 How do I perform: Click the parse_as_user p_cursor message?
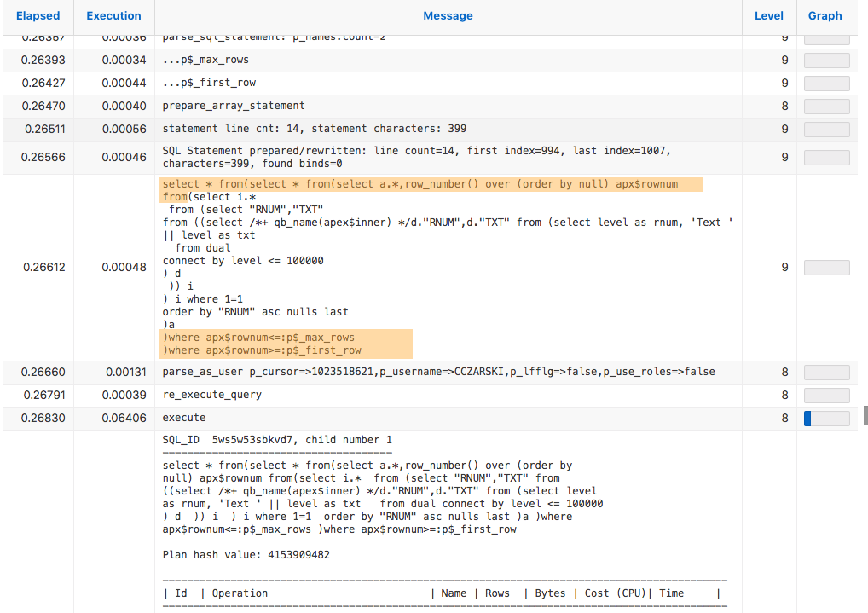(438, 372)
